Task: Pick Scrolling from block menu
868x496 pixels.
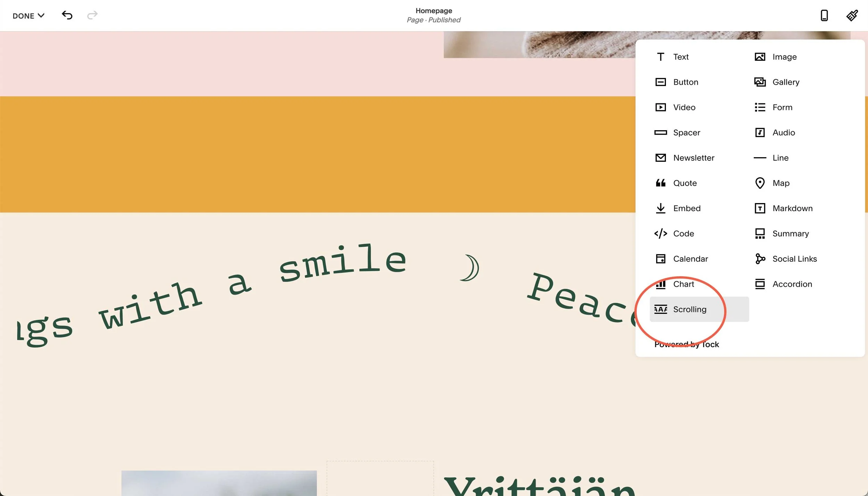Action: coord(699,309)
